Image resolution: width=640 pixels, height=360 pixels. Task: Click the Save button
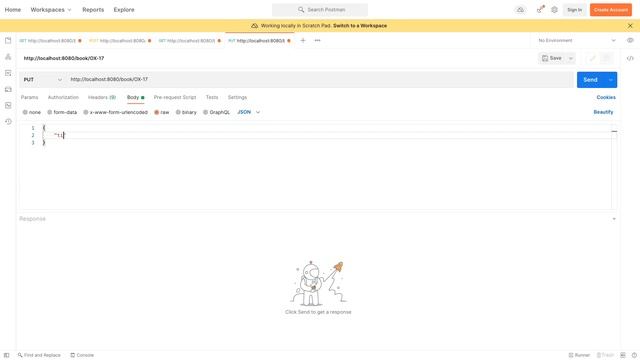click(x=551, y=58)
